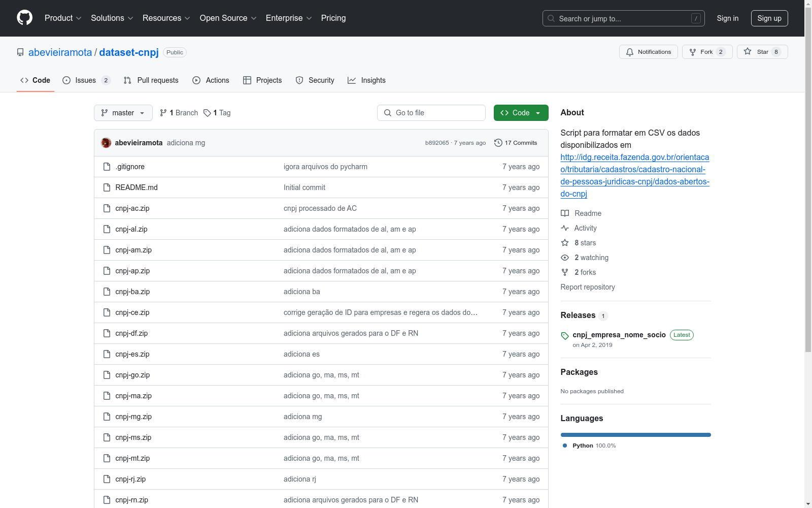
Task: Open the dataset-cnpj repository link
Action: tap(129, 52)
